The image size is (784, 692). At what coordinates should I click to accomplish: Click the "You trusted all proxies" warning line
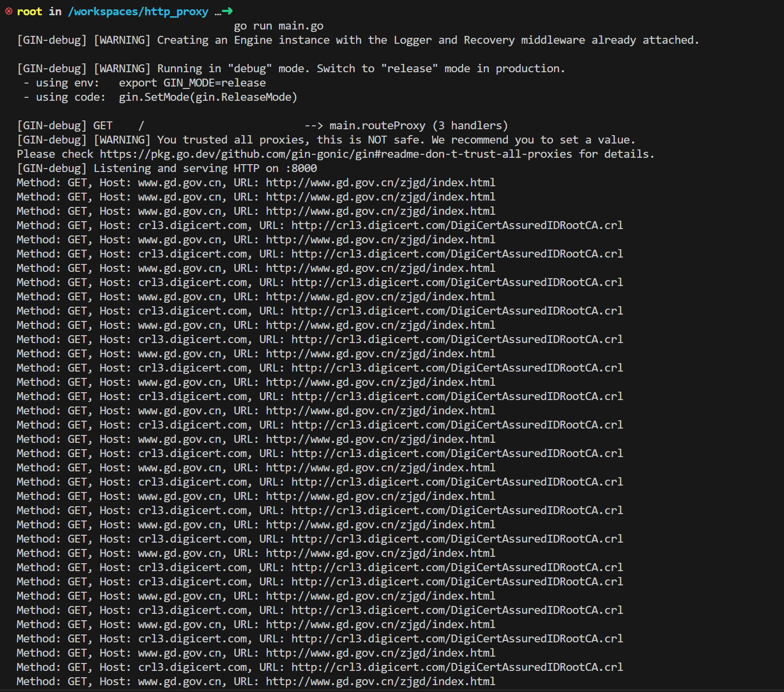click(326, 140)
